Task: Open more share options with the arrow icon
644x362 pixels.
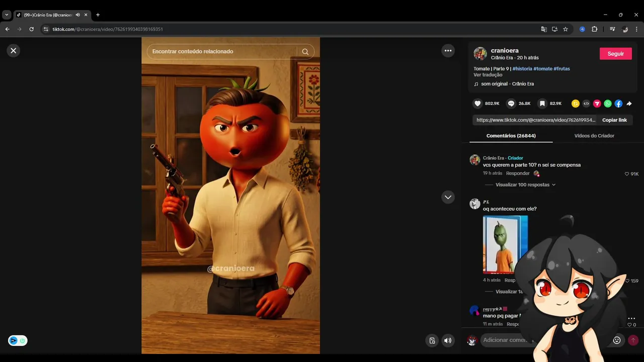Action: [629, 104]
